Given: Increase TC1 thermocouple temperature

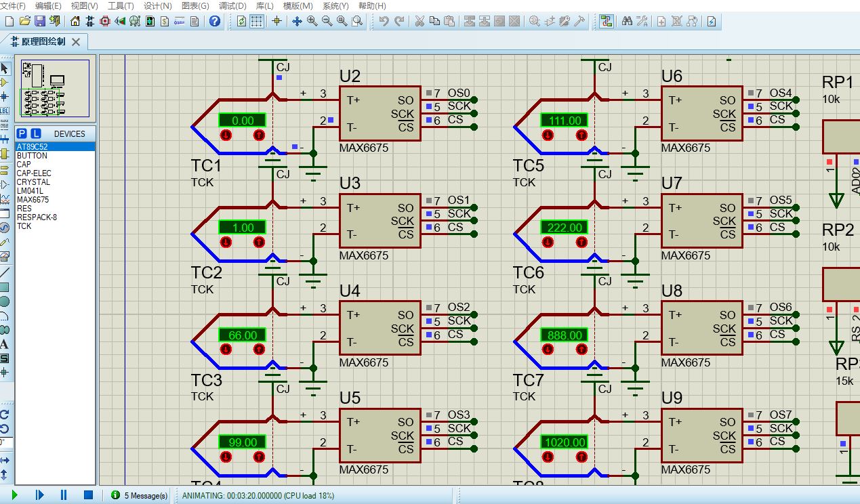Looking at the screenshot, I should pyautogui.click(x=259, y=135).
